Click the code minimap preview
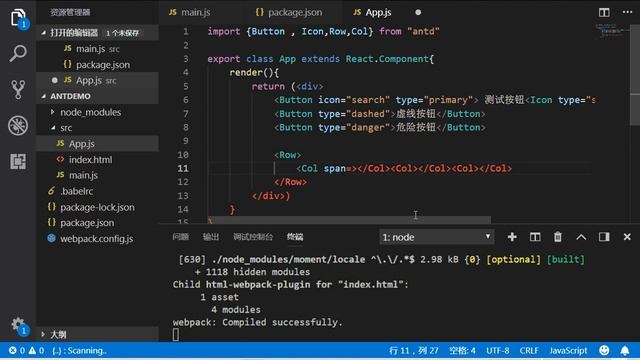The image size is (640, 360). (611, 31)
